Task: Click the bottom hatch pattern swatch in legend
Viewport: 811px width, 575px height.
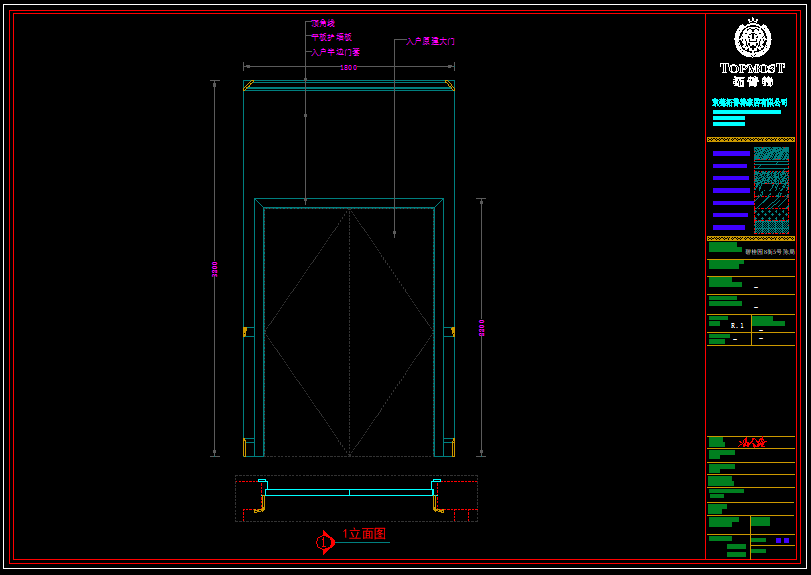Action: click(x=771, y=227)
